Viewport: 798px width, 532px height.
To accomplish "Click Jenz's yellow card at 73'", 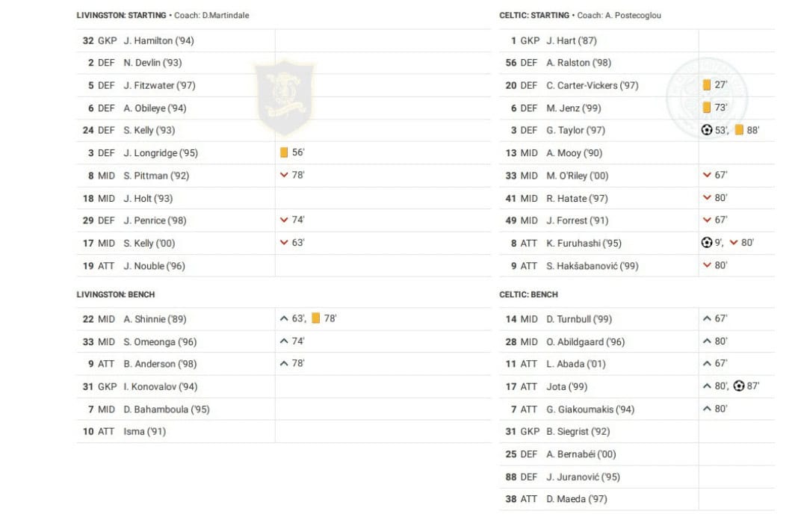I will point(707,108).
